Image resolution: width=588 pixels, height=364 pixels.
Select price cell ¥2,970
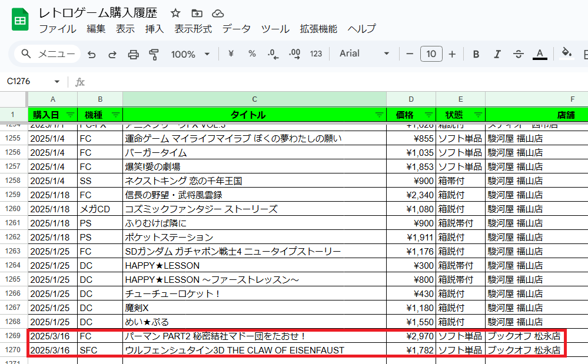click(411, 336)
